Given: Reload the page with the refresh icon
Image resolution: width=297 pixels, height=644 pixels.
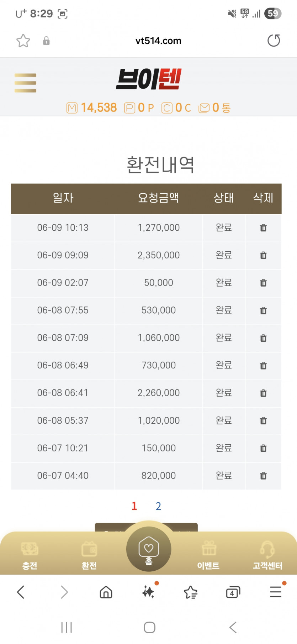Looking at the screenshot, I should 274,41.
